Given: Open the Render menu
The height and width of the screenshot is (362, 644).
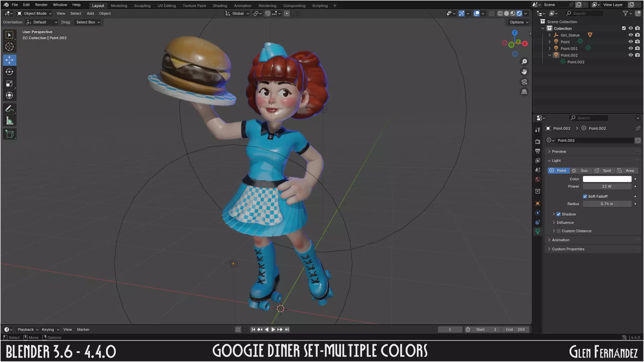Looking at the screenshot, I should [41, 5].
